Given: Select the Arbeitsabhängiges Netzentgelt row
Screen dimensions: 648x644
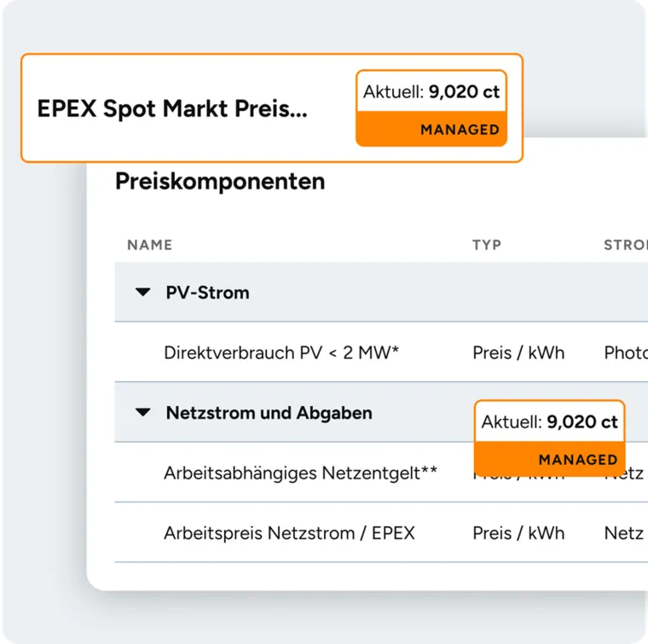Looking at the screenshot, I should (x=300, y=473).
